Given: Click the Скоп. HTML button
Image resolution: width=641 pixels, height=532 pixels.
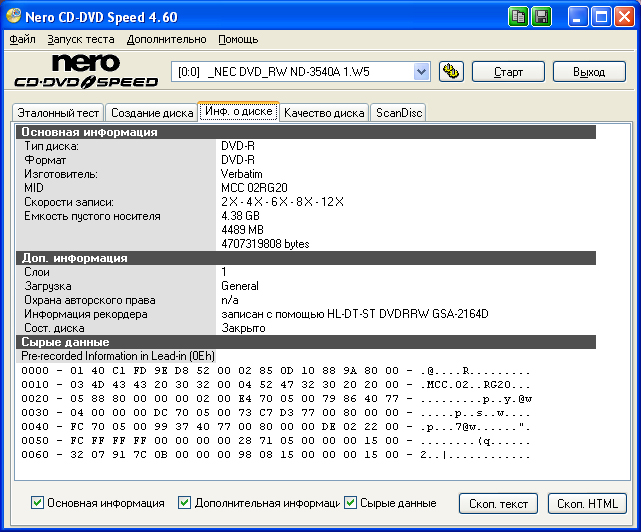Looking at the screenshot, I should coord(587,503).
